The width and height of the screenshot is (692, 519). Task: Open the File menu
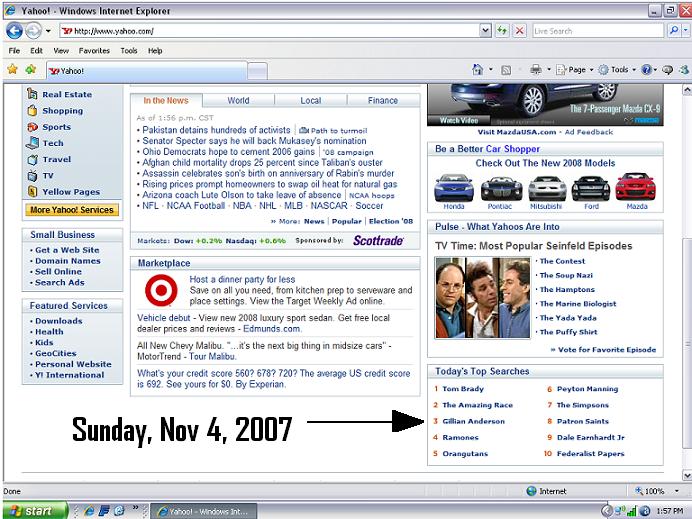(x=14, y=51)
